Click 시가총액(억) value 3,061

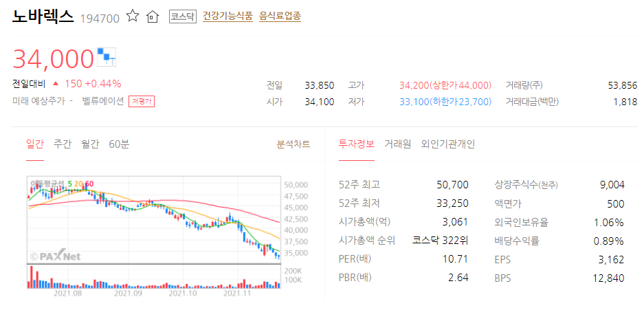pyautogui.click(x=457, y=223)
